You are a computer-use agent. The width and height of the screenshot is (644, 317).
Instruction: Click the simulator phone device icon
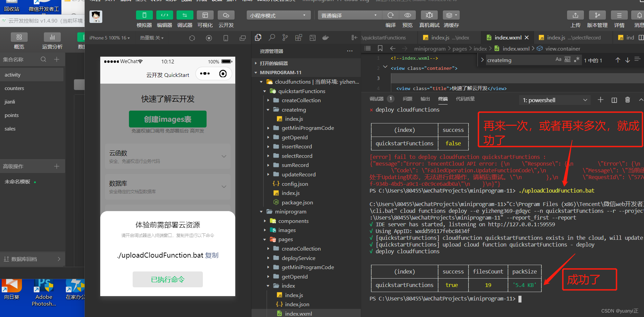tap(226, 38)
